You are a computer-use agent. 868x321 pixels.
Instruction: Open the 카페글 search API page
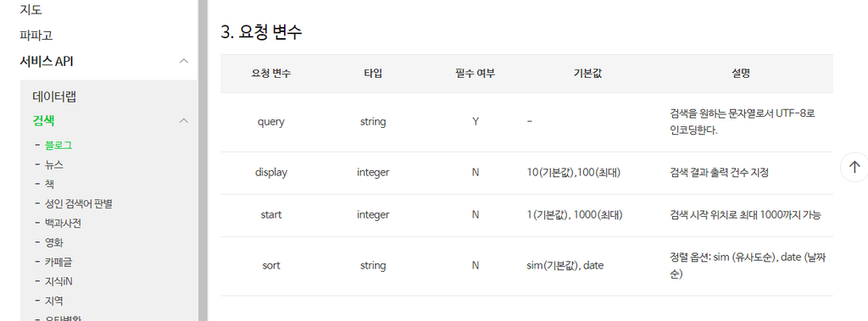click(x=58, y=262)
